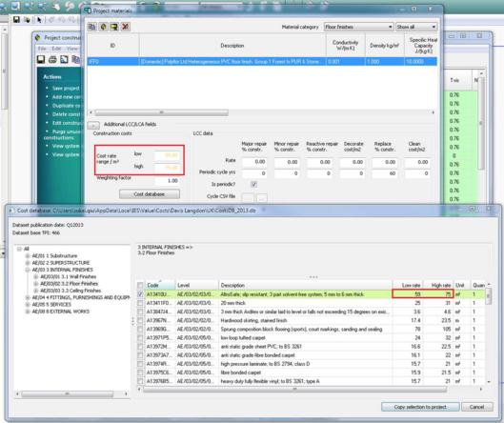The width and height of the screenshot is (504, 423).
Task: Click the zoom previous magnifier icon
Action: 70,6
